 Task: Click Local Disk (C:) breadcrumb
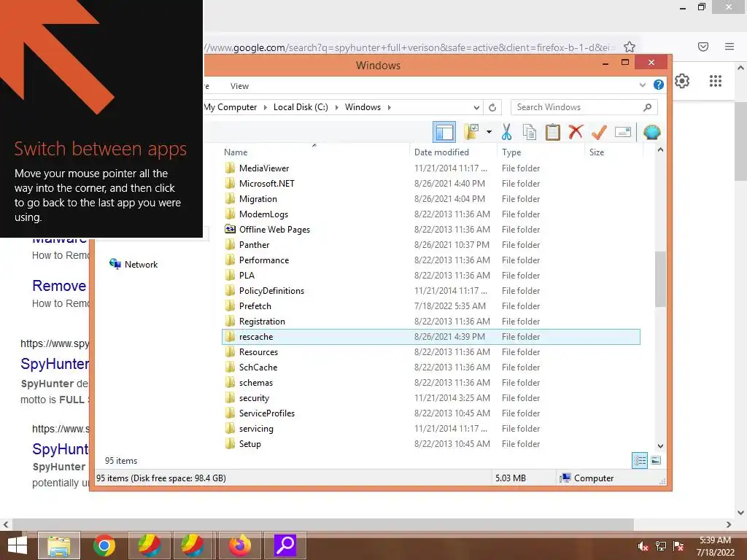tap(301, 107)
